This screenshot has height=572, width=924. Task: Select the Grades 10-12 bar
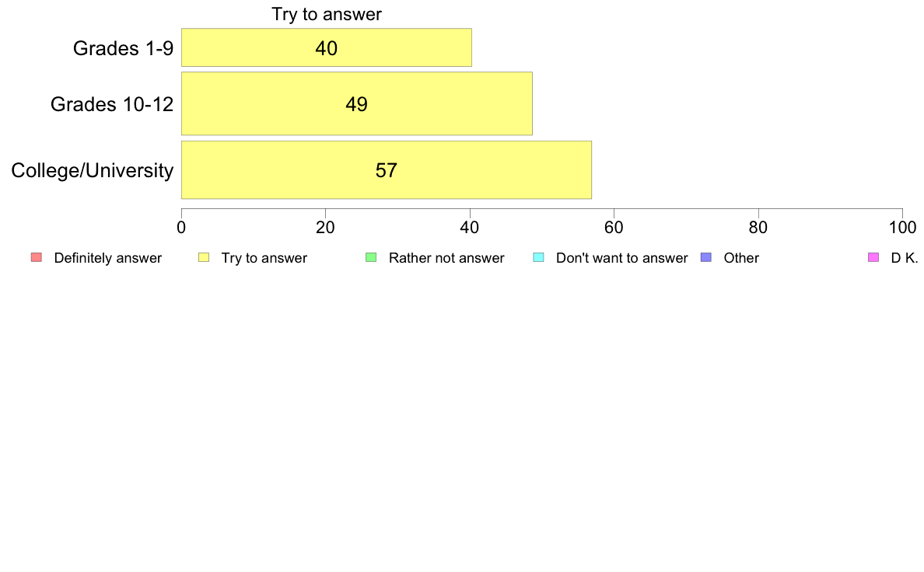(x=356, y=103)
